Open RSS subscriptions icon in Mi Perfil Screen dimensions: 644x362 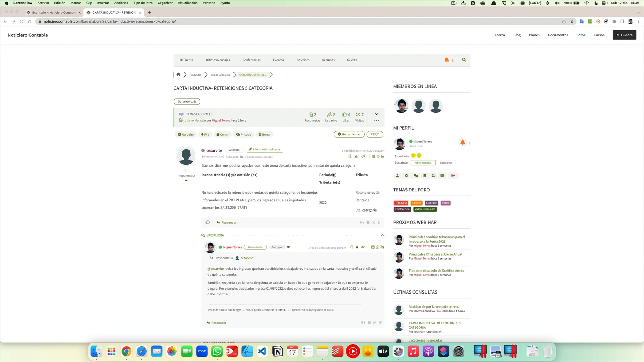click(433, 176)
